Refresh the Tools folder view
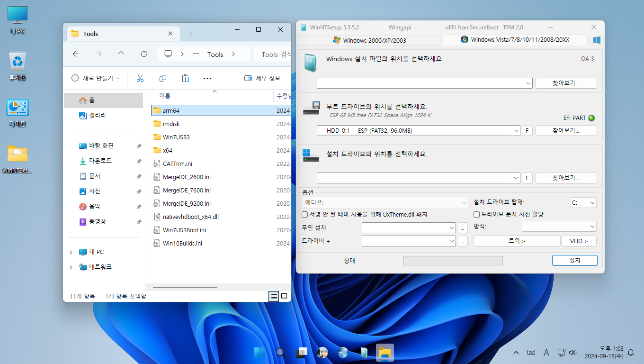This screenshot has width=644, height=364. (x=144, y=54)
